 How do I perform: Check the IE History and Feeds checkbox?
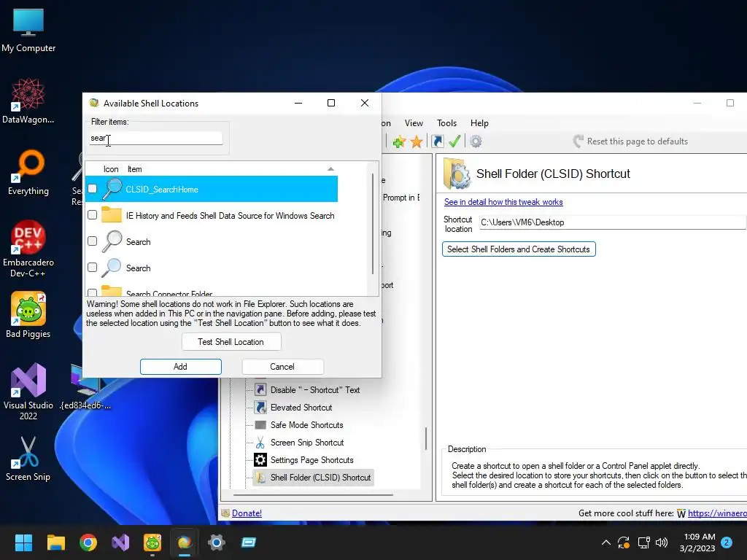click(x=93, y=215)
